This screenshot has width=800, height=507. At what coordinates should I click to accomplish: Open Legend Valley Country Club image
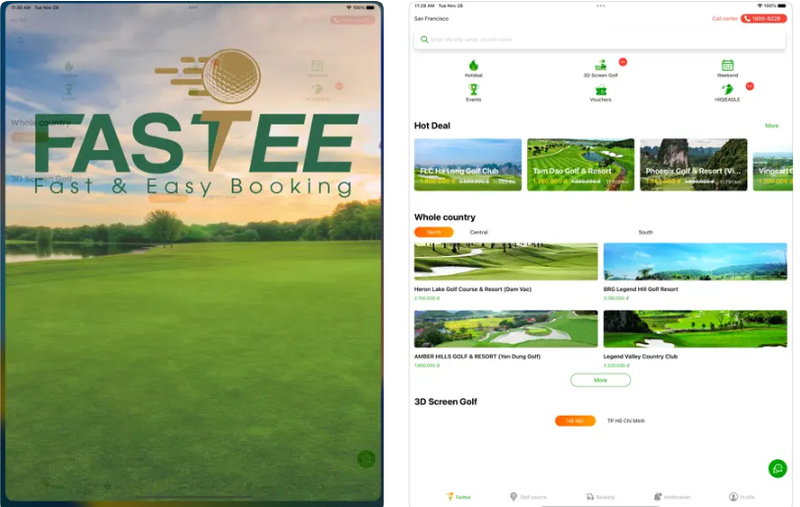tap(695, 328)
